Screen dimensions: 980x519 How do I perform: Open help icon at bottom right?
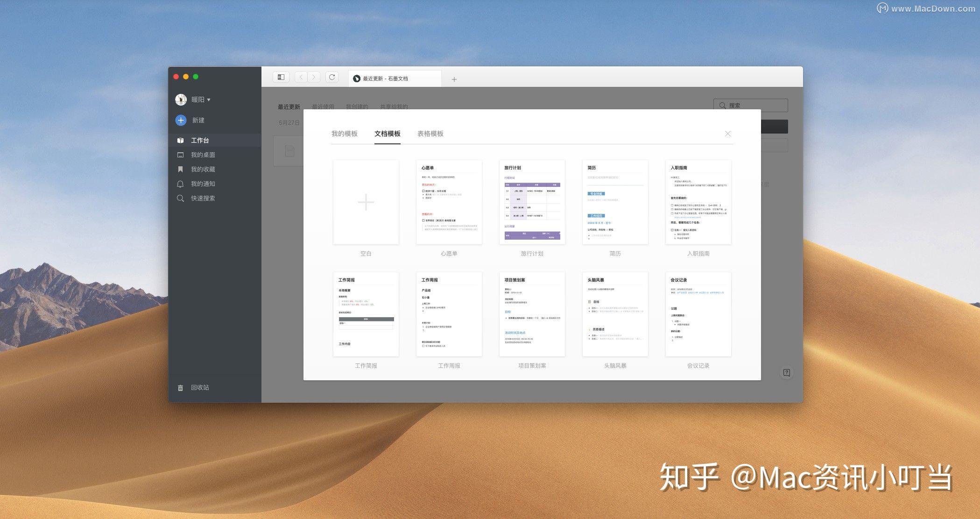coord(787,373)
